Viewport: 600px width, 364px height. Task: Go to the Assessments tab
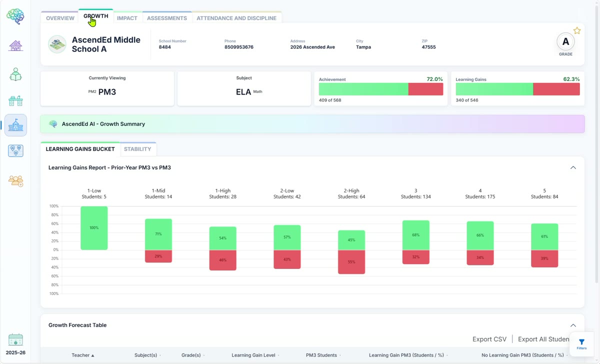(x=167, y=18)
